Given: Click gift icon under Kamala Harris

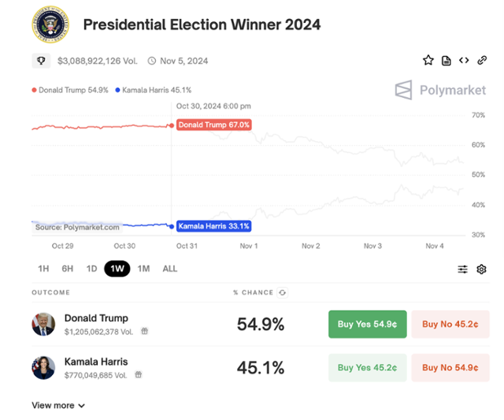Looking at the screenshot, I should (138, 375).
